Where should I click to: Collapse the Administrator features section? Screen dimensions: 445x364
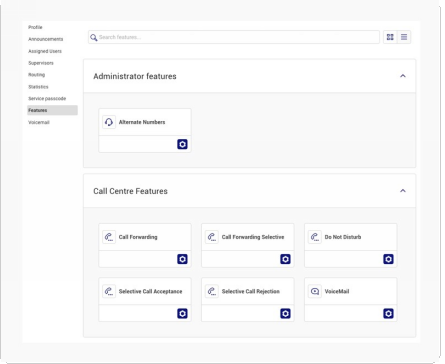(403, 76)
